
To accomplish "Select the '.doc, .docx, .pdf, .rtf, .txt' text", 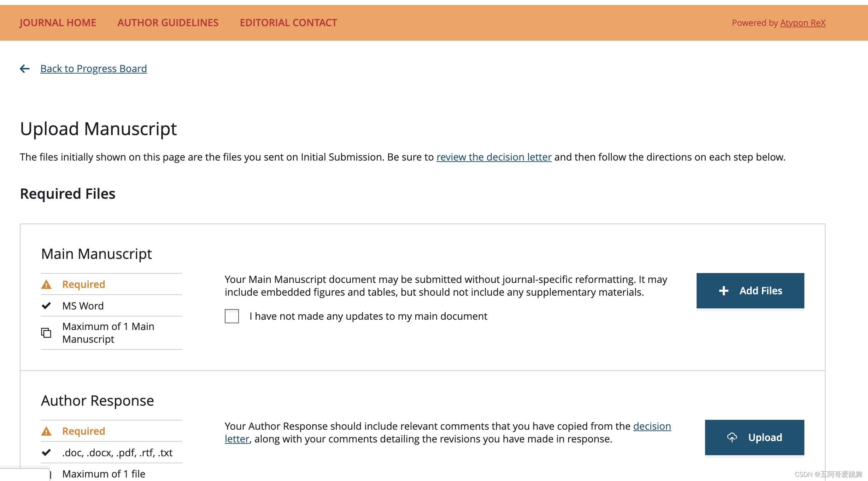I will 117,453.
